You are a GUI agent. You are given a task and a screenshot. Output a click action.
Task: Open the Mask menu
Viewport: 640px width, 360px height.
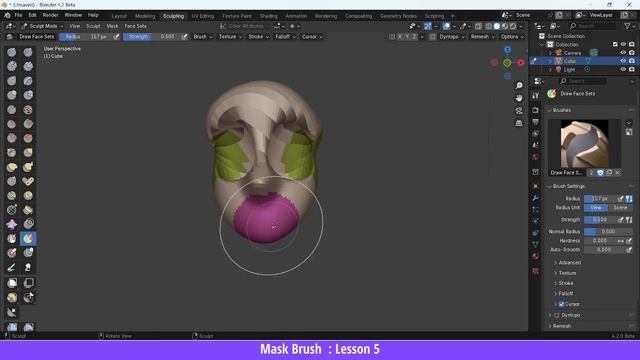(x=112, y=26)
